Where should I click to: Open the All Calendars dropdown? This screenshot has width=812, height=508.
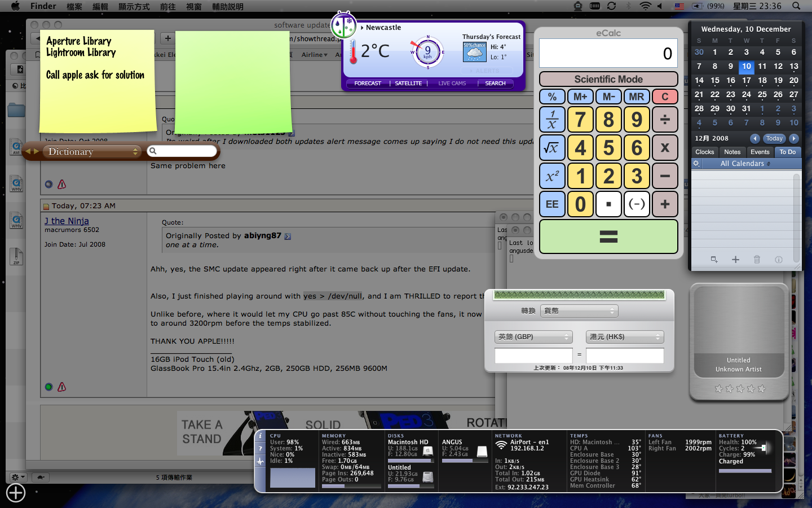[x=745, y=164]
